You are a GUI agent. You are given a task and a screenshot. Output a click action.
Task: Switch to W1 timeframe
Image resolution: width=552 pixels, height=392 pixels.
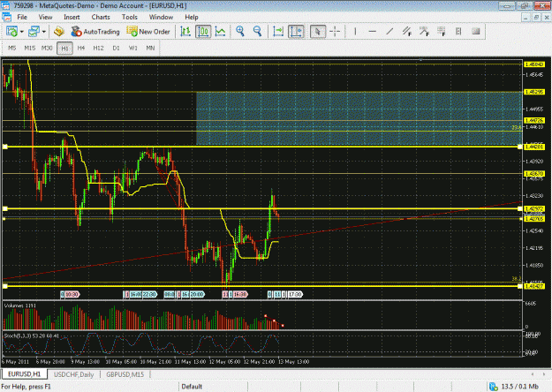pyautogui.click(x=132, y=49)
